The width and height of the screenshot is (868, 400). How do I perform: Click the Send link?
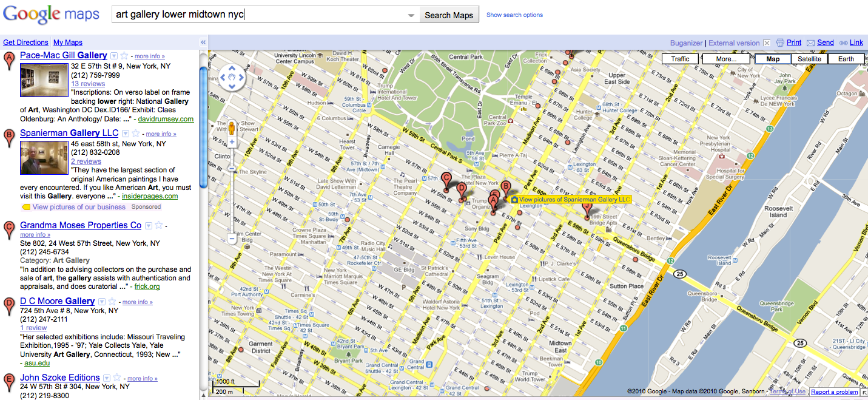coord(826,42)
